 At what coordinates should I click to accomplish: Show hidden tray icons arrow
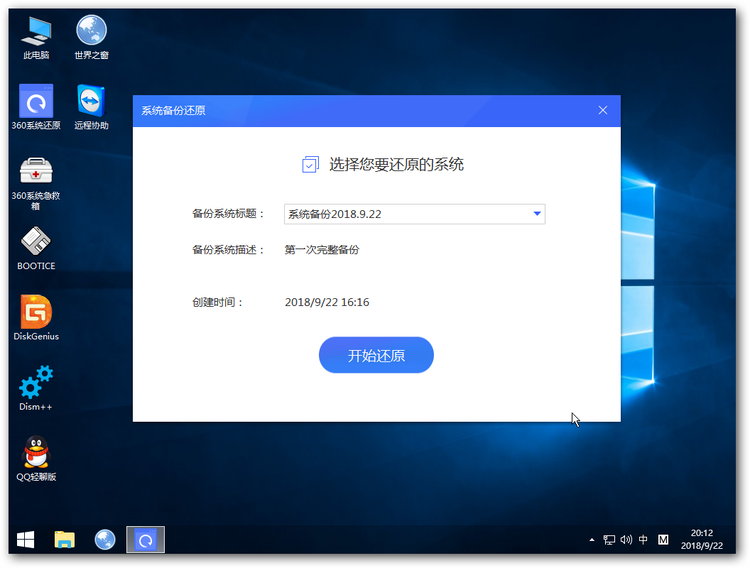click(x=592, y=540)
